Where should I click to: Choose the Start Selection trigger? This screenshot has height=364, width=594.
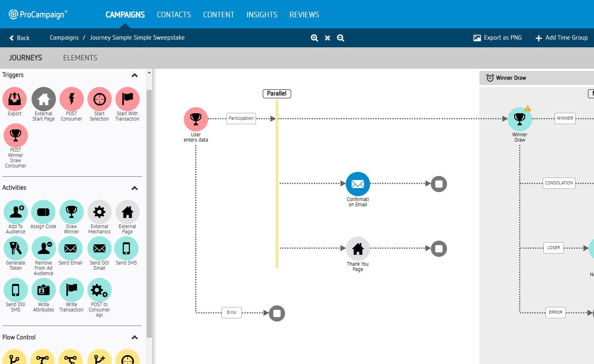tap(100, 99)
